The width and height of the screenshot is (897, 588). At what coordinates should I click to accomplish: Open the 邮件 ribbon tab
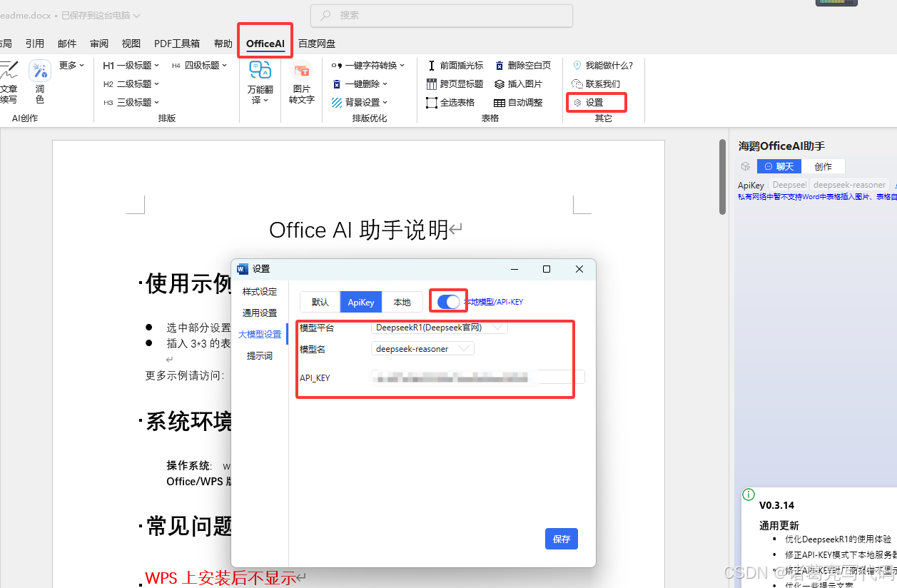pos(67,44)
